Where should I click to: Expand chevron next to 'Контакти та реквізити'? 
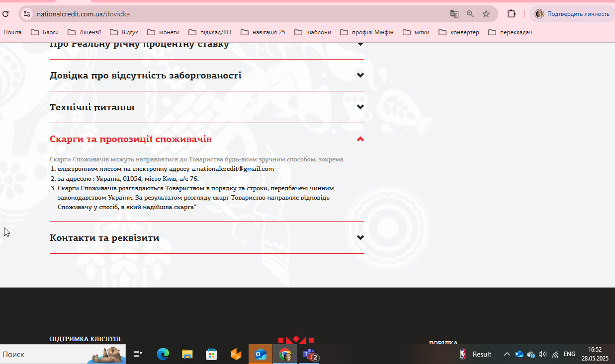point(360,237)
